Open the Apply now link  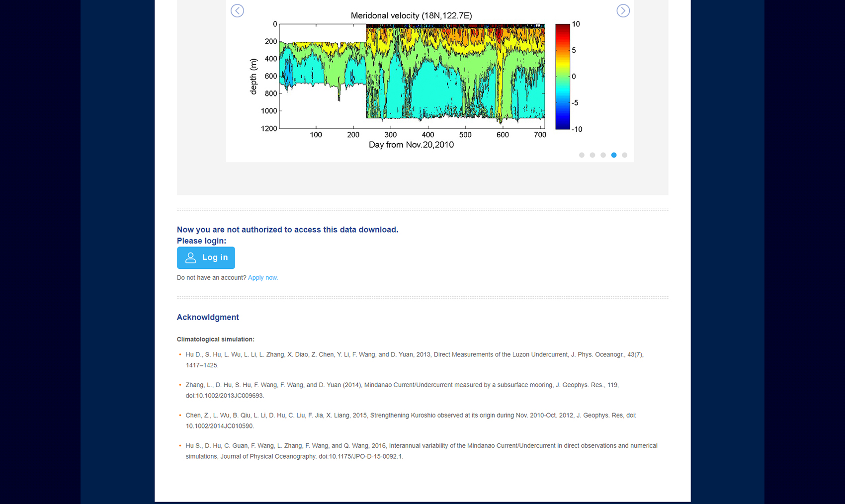(263, 278)
